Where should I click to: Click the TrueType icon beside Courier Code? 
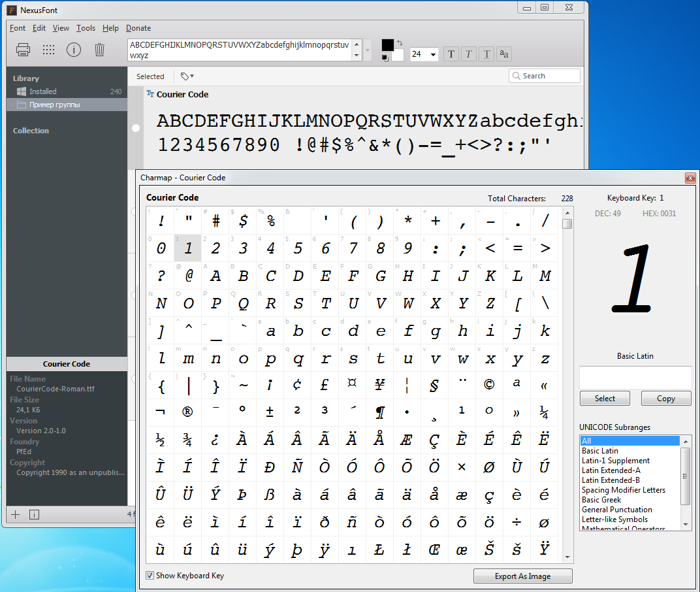pos(150,94)
